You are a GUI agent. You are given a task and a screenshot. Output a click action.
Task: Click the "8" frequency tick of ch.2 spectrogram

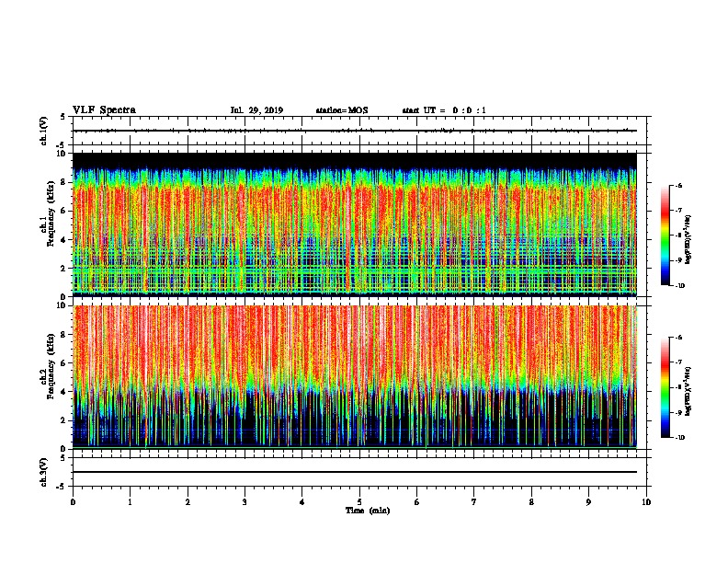63,335
